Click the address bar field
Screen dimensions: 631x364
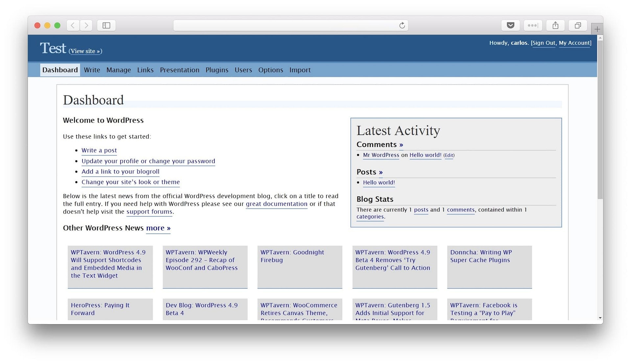(291, 25)
